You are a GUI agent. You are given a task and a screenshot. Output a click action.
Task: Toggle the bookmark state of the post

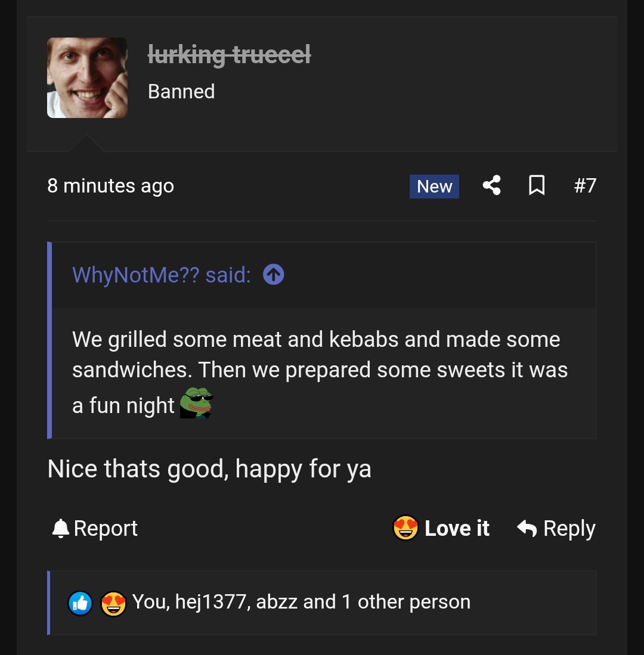click(537, 185)
